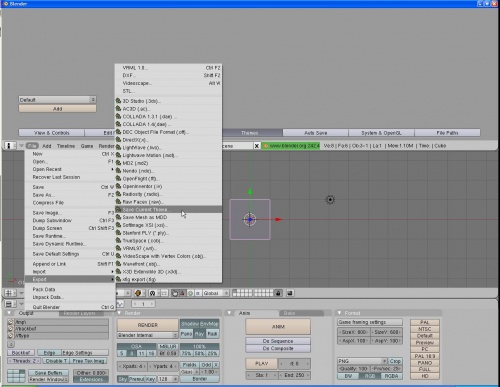Toggle the Radio render option
The width and height of the screenshot is (500, 387).
[x=212, y=334]
